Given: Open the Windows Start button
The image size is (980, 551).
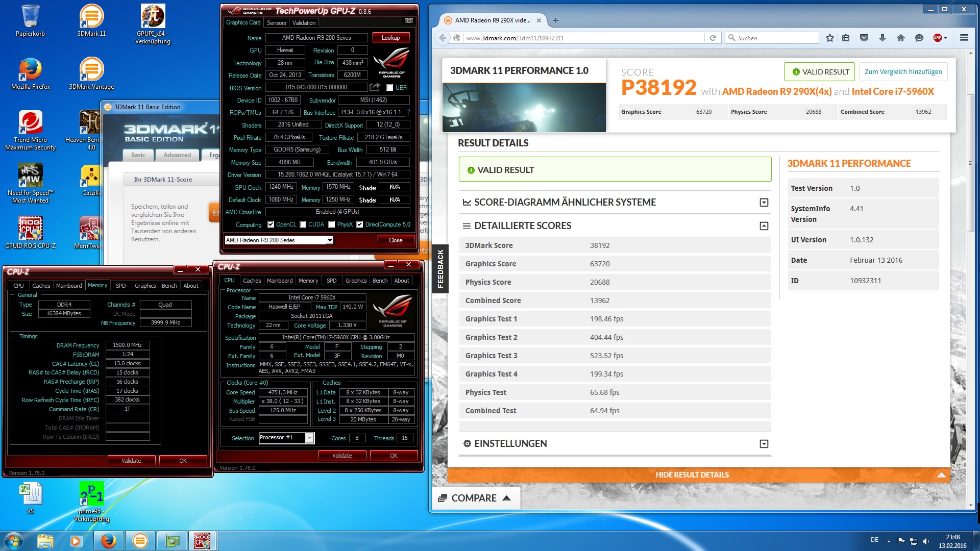Looking at the screenshot, I should (14, 541).
